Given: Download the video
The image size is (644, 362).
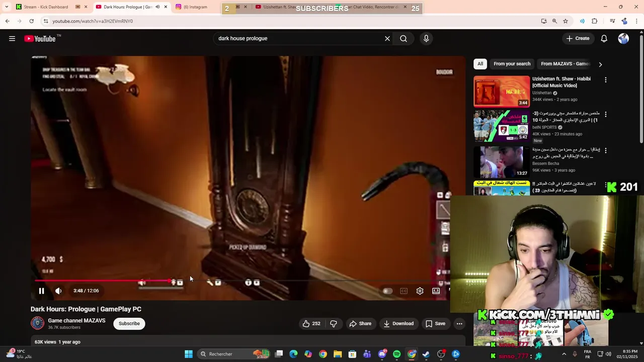Looking at the screenshot, I should tap(398, 323).
